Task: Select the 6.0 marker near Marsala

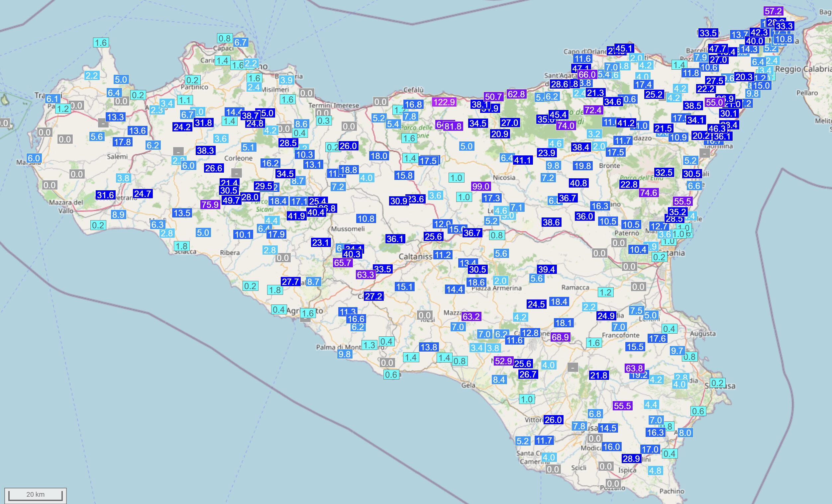Action: coord(34,158)
